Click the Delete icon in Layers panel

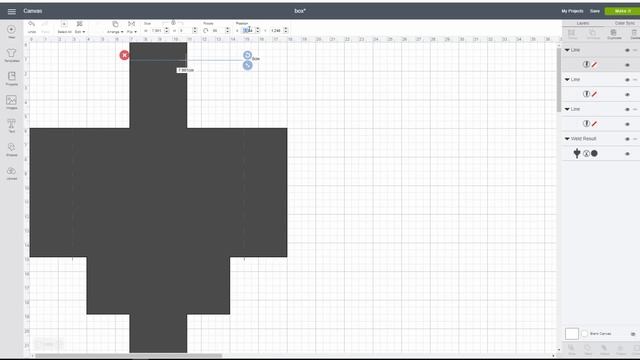point(634,34)
